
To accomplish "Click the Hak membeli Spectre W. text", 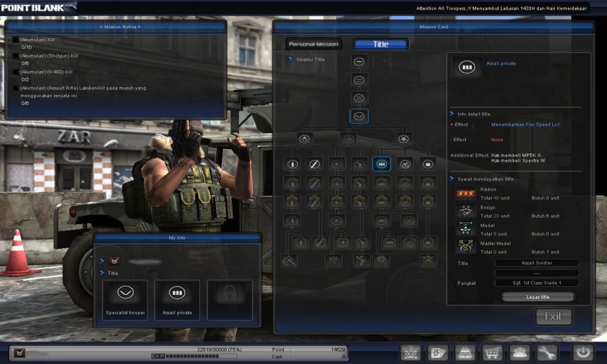I will [x=519, y=161].
